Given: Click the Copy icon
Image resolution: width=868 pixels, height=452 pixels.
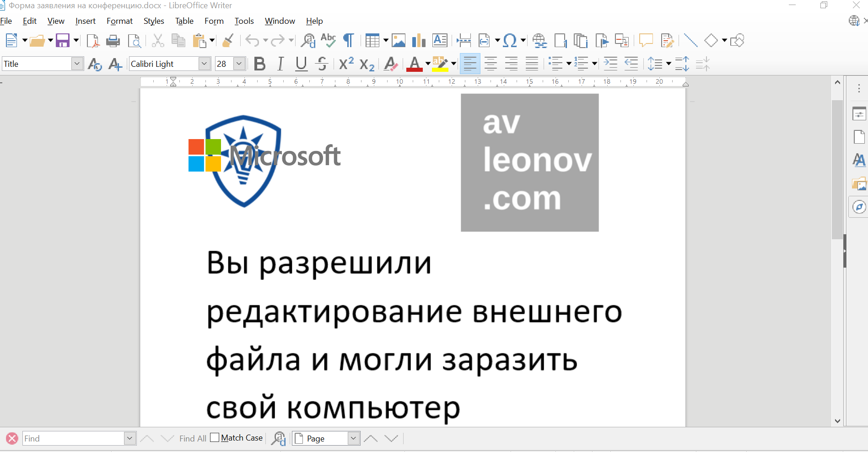Looking at the screenshot, I should click(178, 41).
